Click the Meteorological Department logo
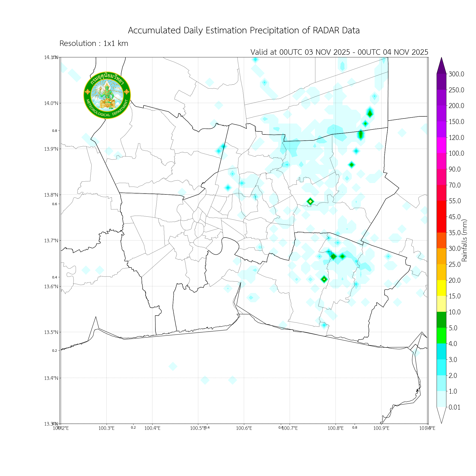Viewport: 476px width, 476px height. (x=107, y=95)
